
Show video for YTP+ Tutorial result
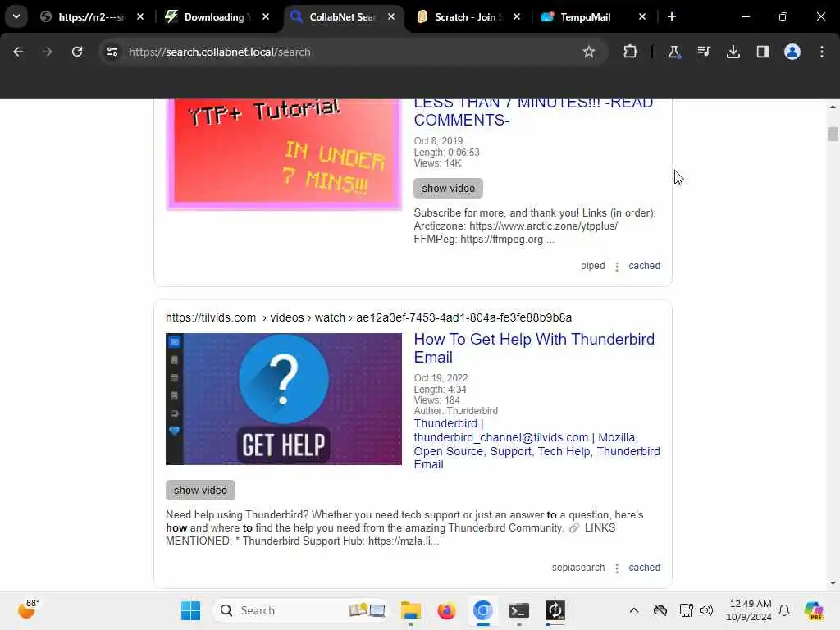tap(448, 188)
